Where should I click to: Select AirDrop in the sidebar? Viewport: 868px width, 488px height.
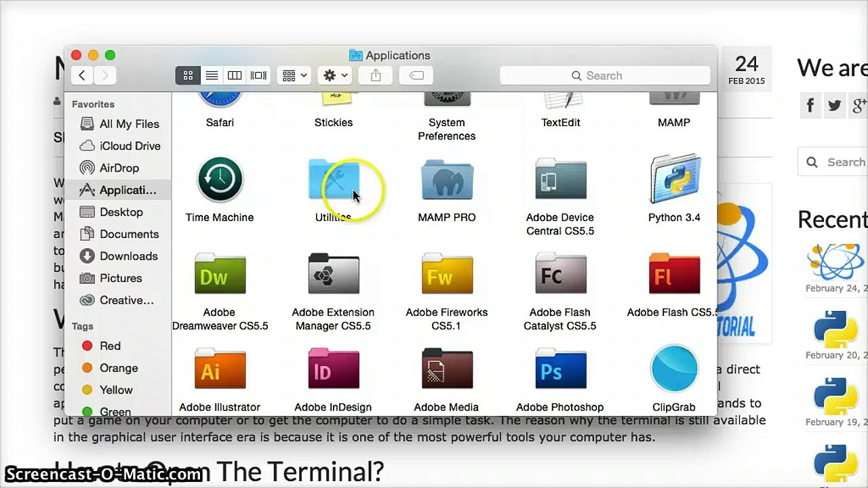click(119, 168)
